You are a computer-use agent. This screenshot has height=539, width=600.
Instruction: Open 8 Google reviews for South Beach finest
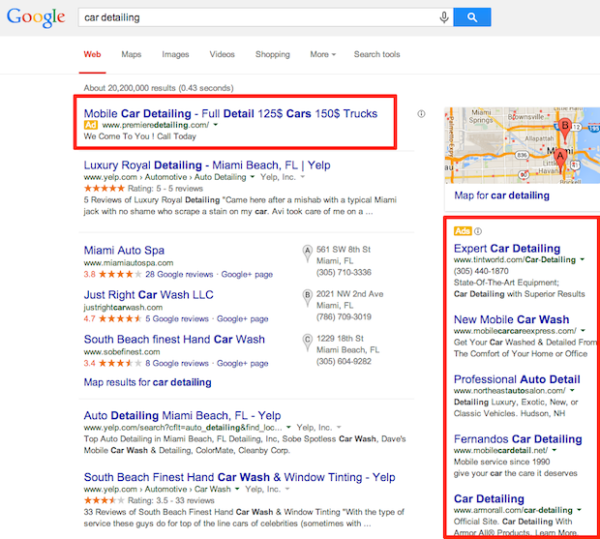(x=177, y=363)
